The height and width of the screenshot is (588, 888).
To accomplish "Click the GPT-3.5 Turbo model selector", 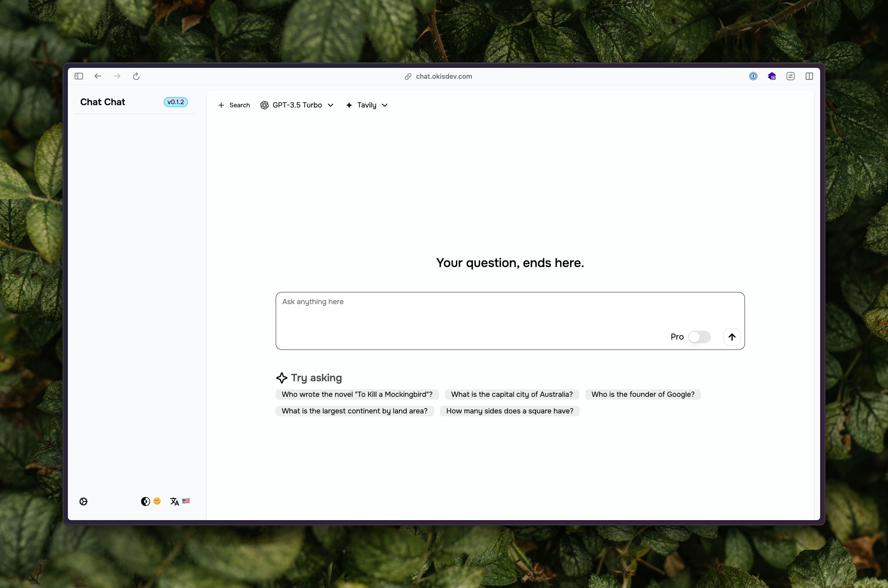I will (x=297, y=105).
